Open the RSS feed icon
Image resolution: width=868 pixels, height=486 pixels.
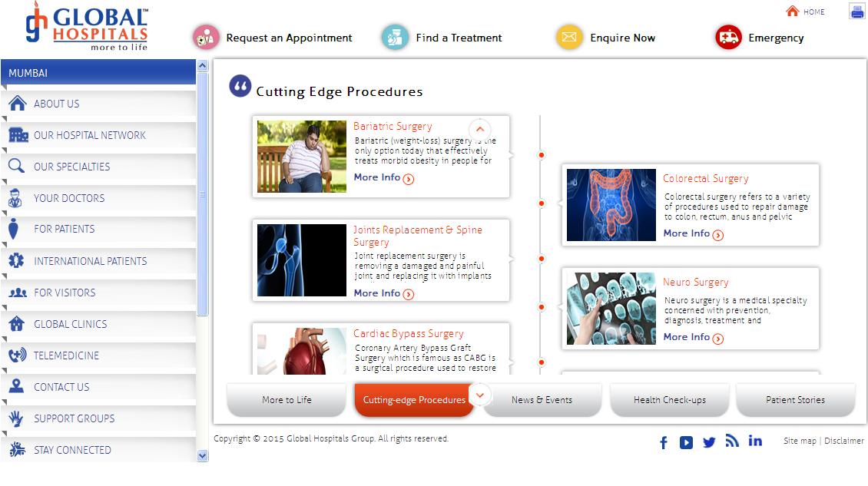pyautogui.click(x=732, y=441)
